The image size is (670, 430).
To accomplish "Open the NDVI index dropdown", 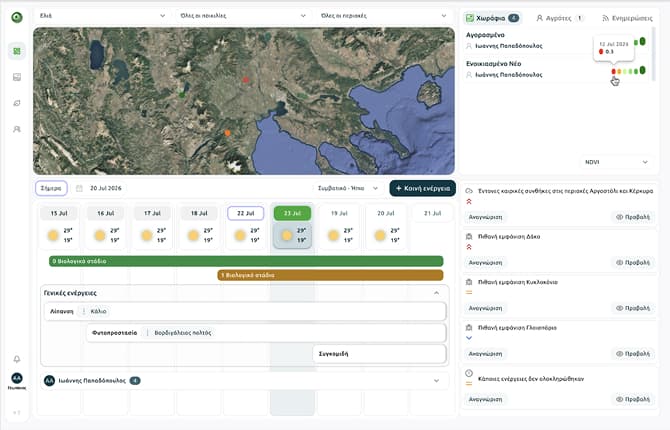I will pyautogui.click(x=616, y=162).
